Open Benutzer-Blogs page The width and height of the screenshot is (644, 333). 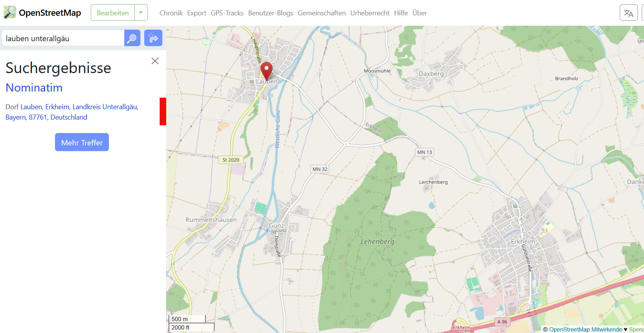click(x=270, y=13)
